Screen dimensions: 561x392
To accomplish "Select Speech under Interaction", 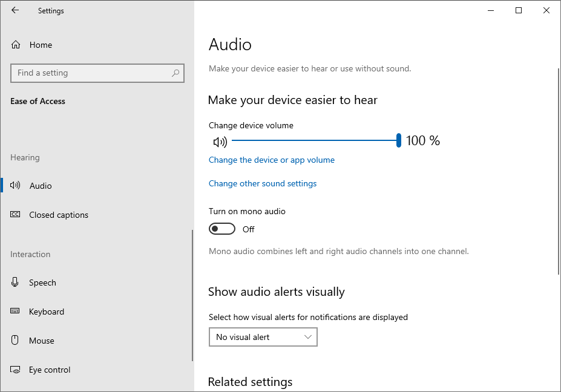I will 42,283.
